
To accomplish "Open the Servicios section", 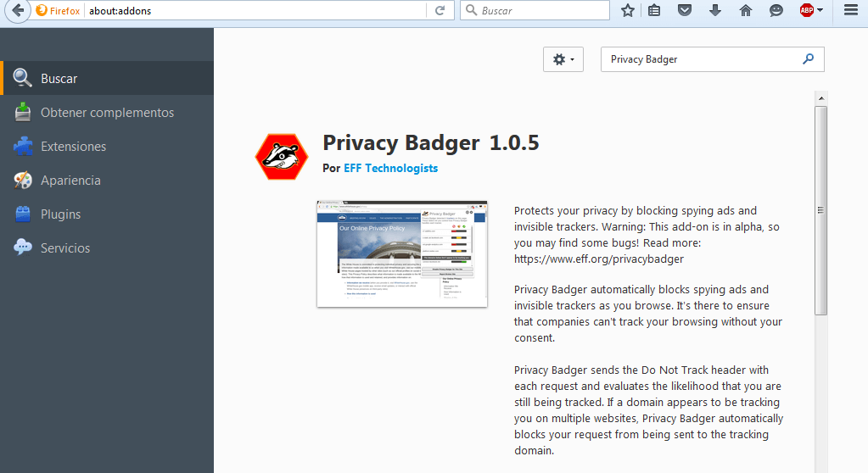I will 107,248.
